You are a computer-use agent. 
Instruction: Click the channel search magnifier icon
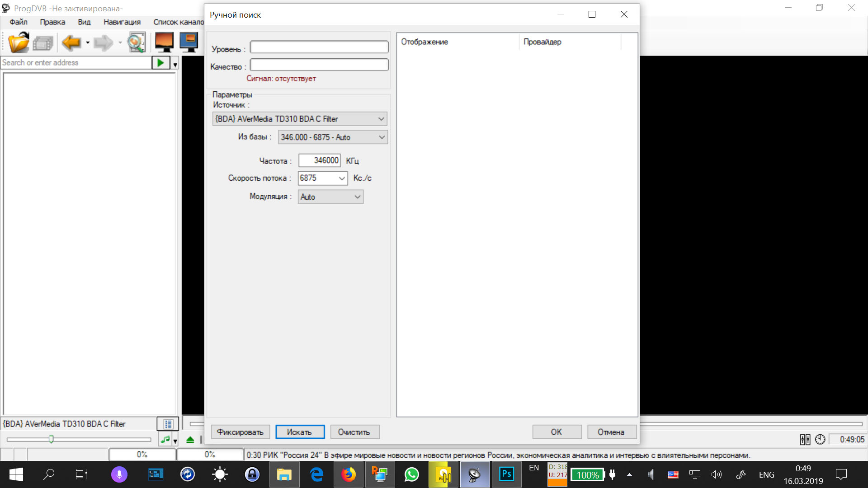pyautogui.click(x=136, y=42)
